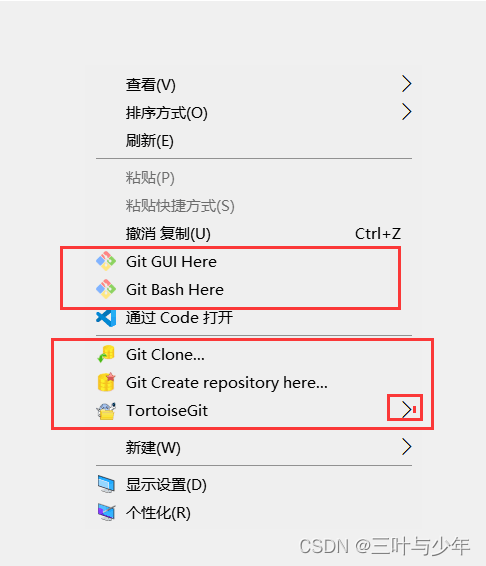Click the Git Bash Here icon

pyautogui.click(x=106, y=289)
